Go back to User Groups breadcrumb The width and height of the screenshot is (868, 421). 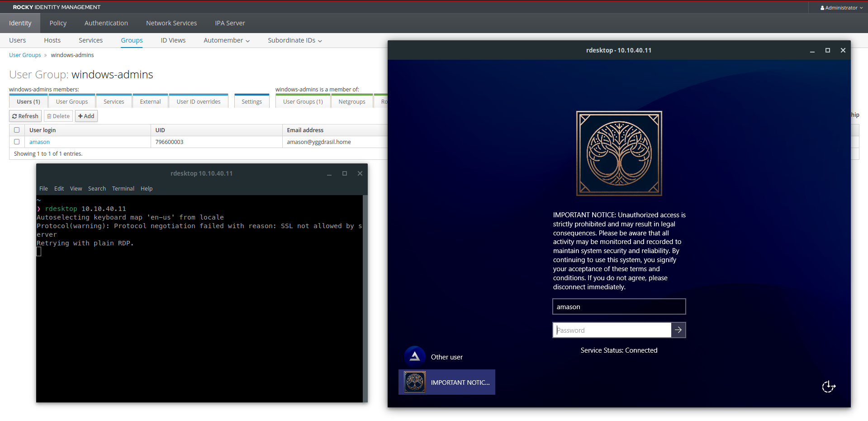click(x=25, y=55)
